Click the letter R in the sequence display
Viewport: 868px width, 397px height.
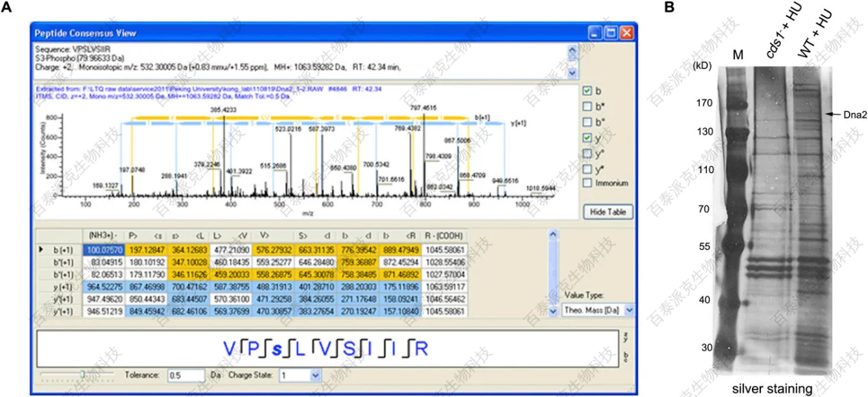coord(421,349)
